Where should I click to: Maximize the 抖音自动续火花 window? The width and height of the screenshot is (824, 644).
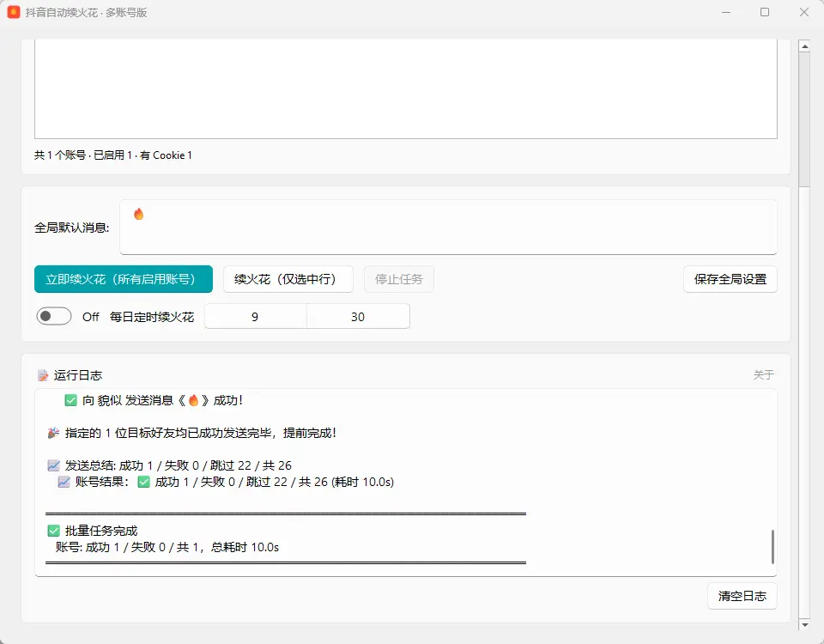pos(765,12)
